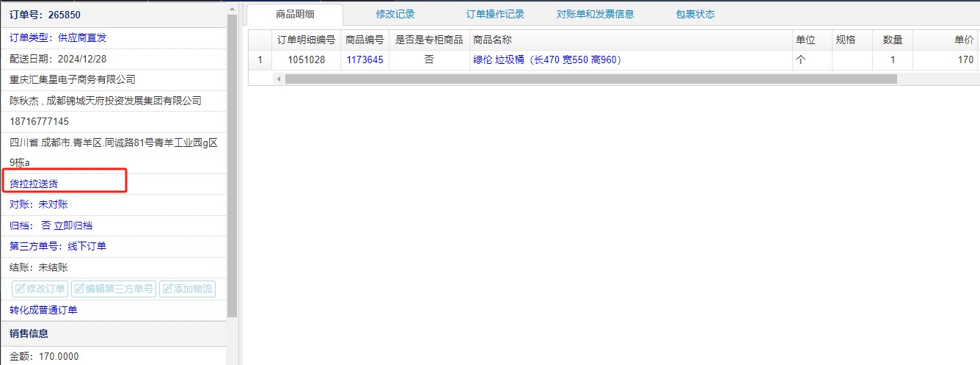Click the pencil icon on 编辑第三方单号
The image size is (980, 365).
tap(79, 289)
